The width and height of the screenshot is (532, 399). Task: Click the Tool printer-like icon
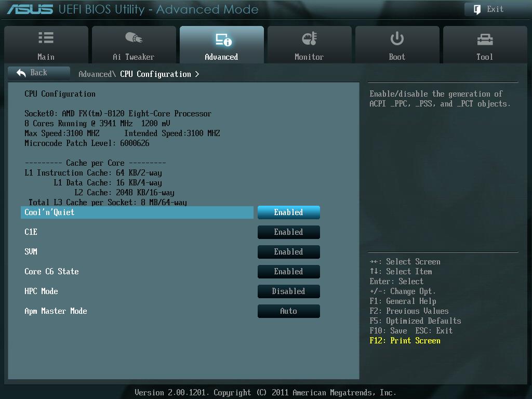tap(485, 39)
